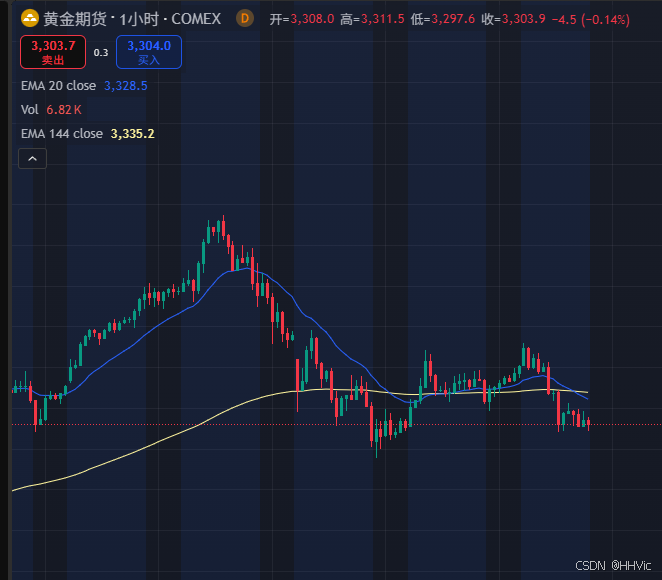Click the gold futures symbol logo icon

30,18
